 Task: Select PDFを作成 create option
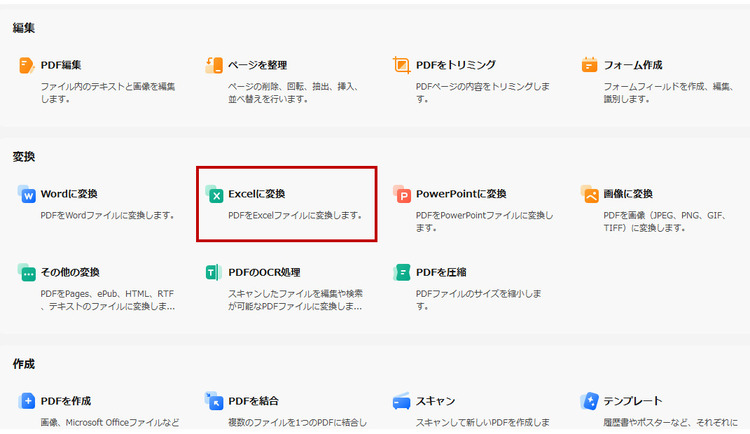point(66,401)
